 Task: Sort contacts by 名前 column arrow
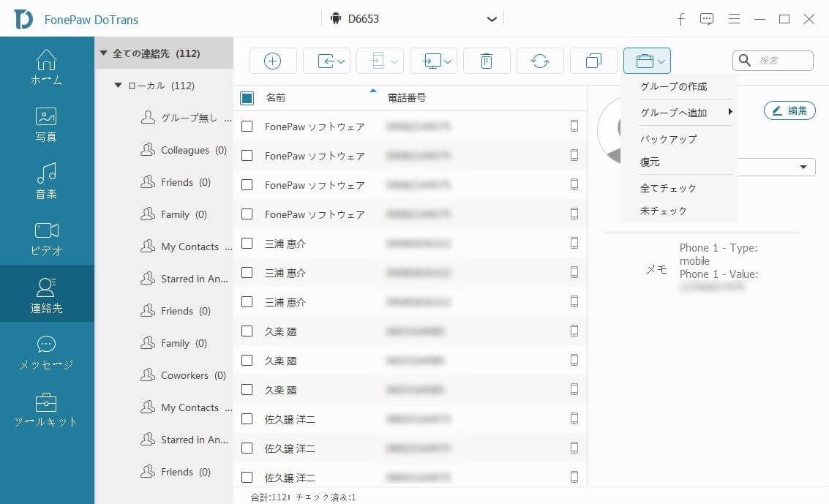pos(372,91)
